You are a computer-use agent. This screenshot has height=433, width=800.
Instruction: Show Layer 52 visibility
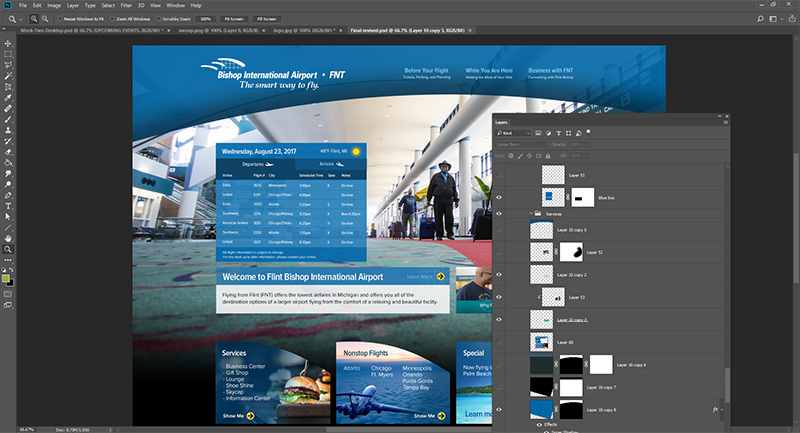pos(499,252)
